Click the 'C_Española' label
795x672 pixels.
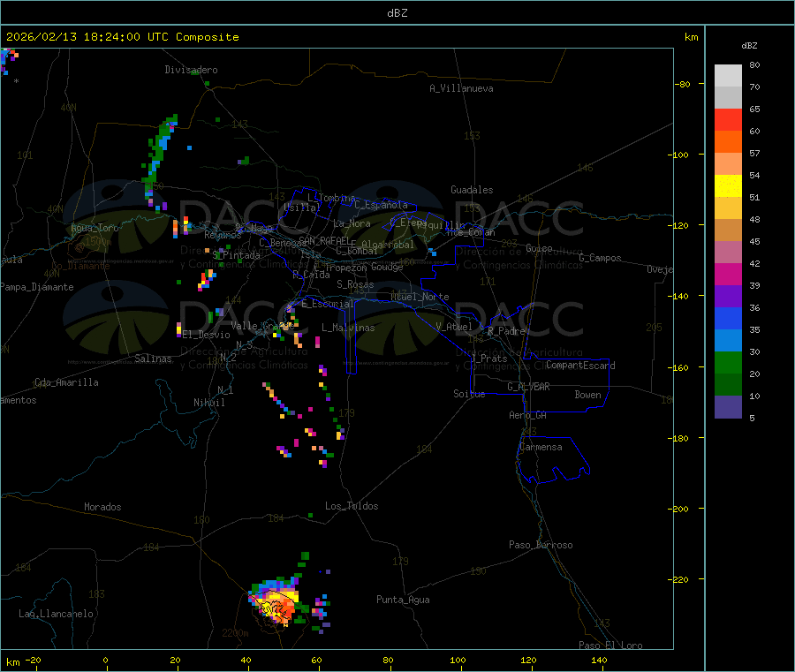[382, 205]
